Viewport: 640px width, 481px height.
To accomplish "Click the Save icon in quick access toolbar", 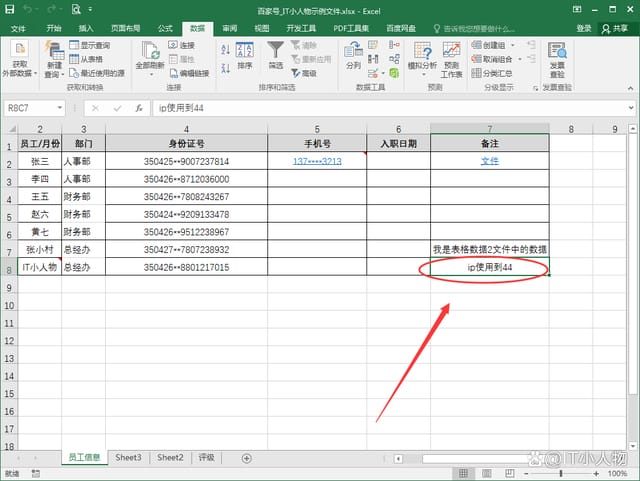I will (30, 10).
